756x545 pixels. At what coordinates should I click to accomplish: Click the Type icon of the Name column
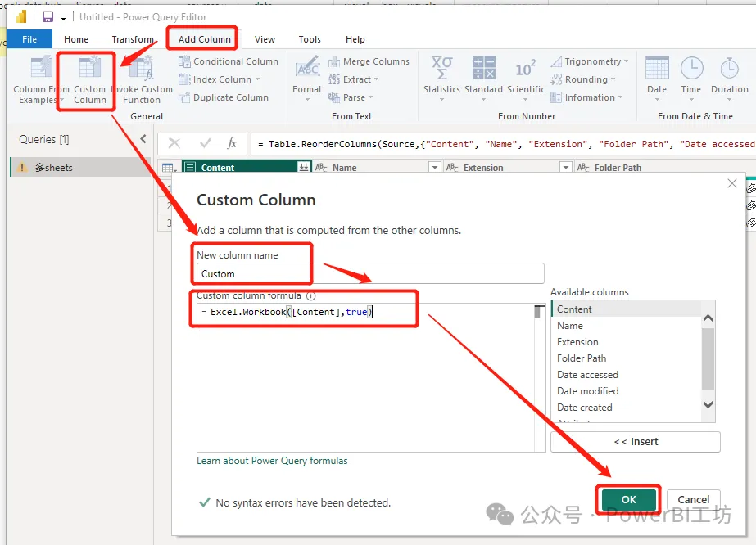click(x=321, y=168)
